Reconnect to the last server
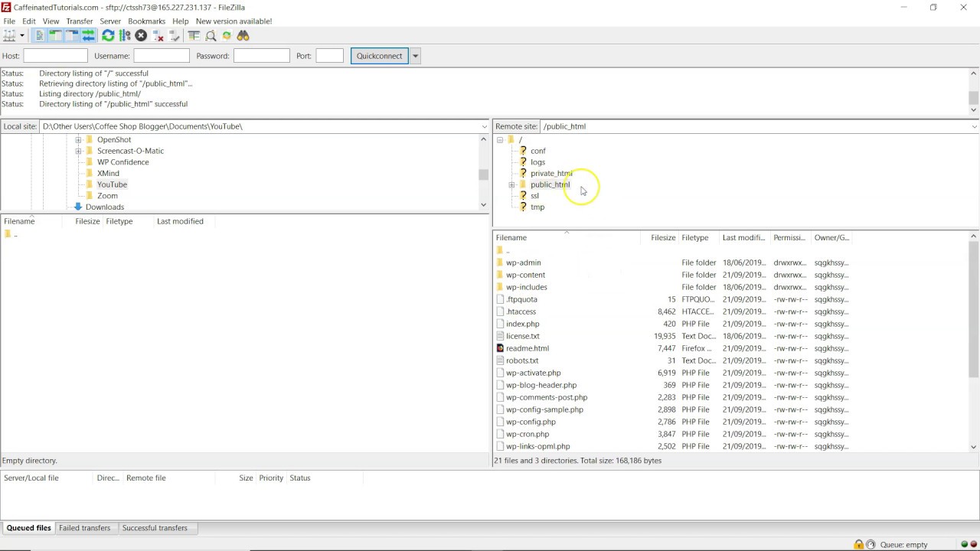This screenshot has height=551, width=980. pos(174,35)
